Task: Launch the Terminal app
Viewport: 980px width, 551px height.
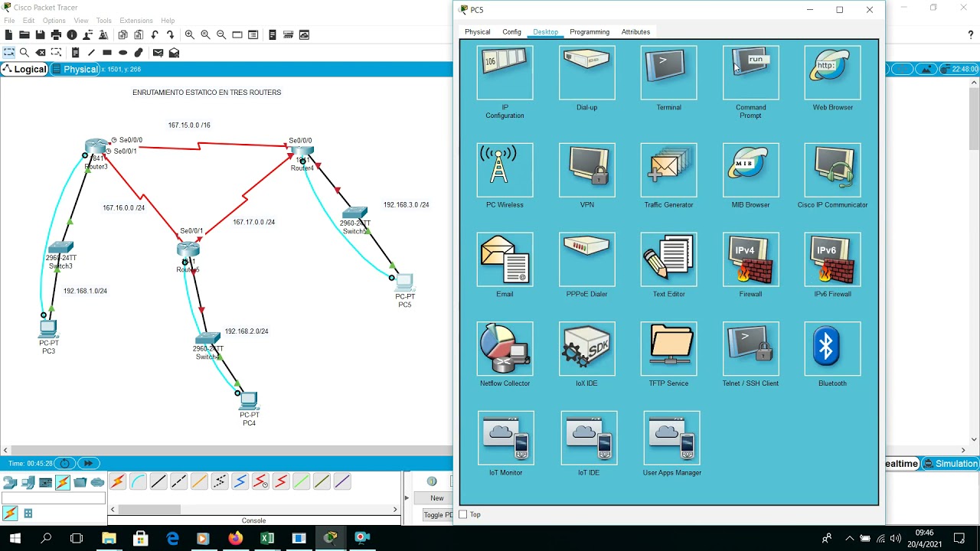Action: pos(668,73)
